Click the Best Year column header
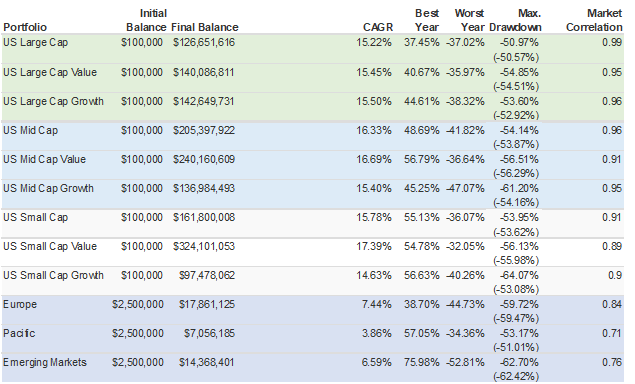Screen dimensions: 635x384 [x=427, y=20]
